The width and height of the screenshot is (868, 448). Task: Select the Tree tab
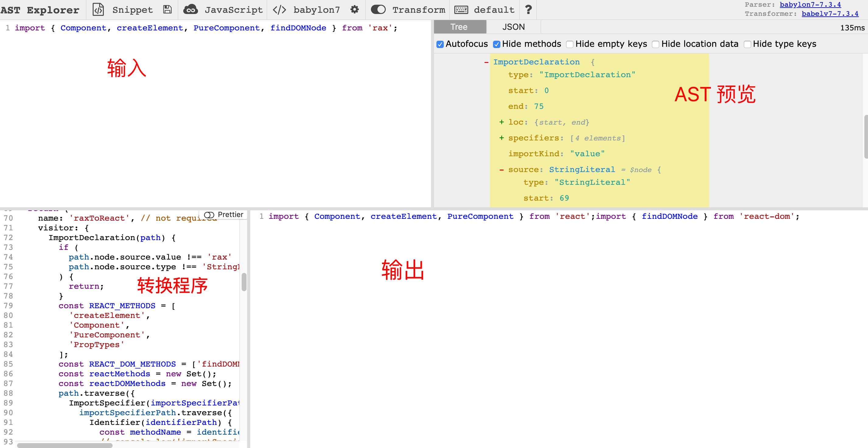click(x=460, y=27)
